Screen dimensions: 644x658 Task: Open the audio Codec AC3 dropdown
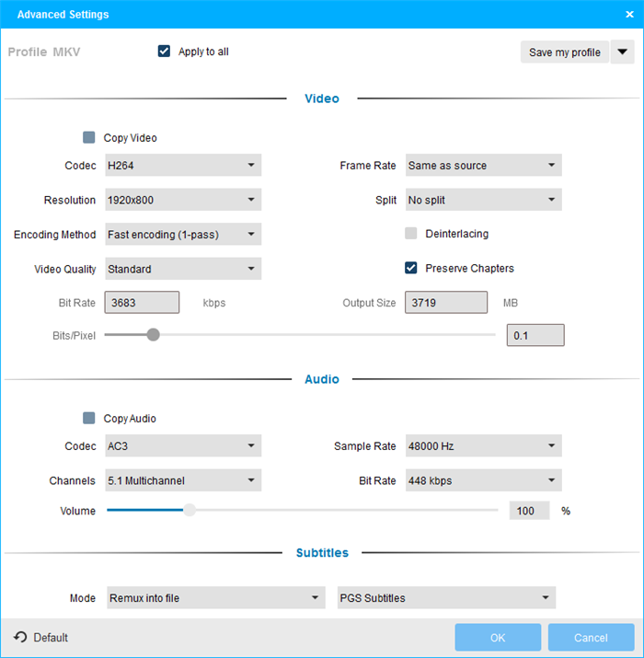183,445
